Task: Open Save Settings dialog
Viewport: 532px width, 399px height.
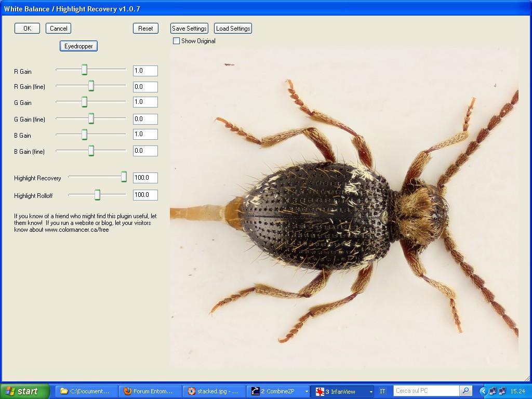Action: pyautogui.click(x=189, y=29)
